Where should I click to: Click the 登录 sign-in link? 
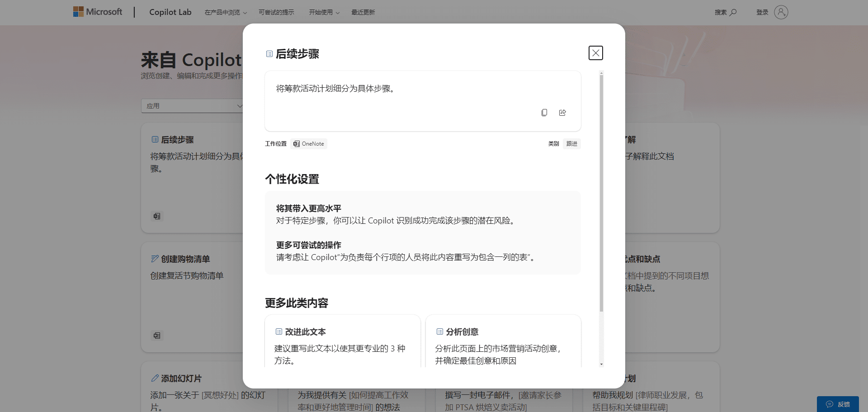click(762, 12)
